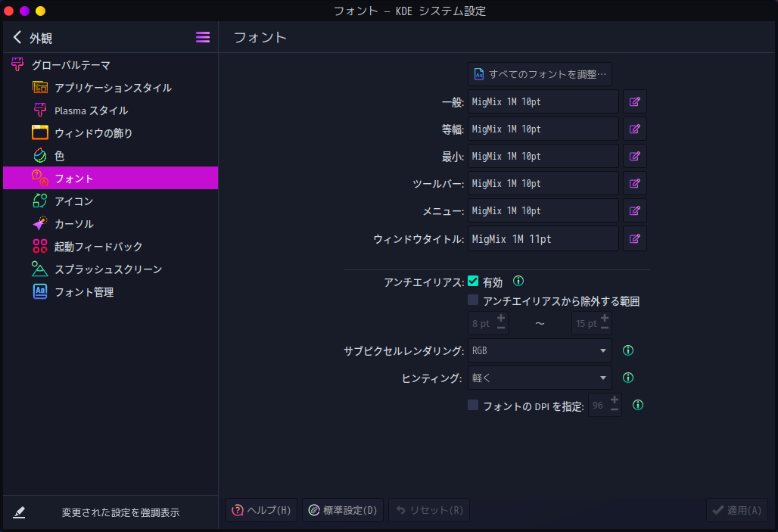Toggle 変更された設定を強調表示

click(x=110, y=512)
